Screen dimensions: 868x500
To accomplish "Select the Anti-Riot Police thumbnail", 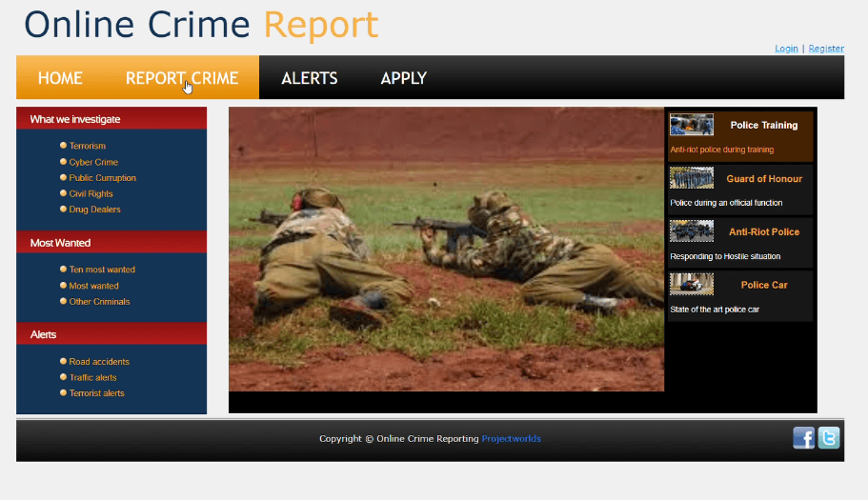I will (x=692, y=231).
